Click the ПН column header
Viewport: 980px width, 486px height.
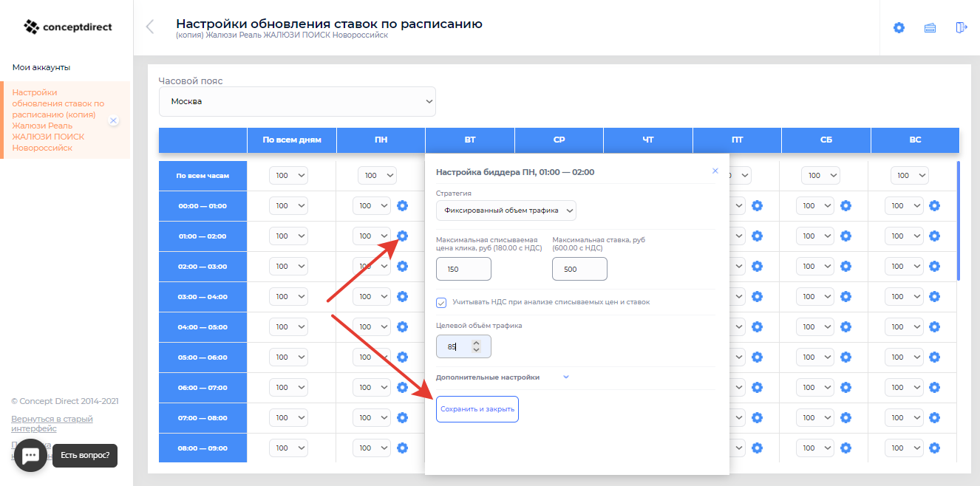[x=381, y=140]
